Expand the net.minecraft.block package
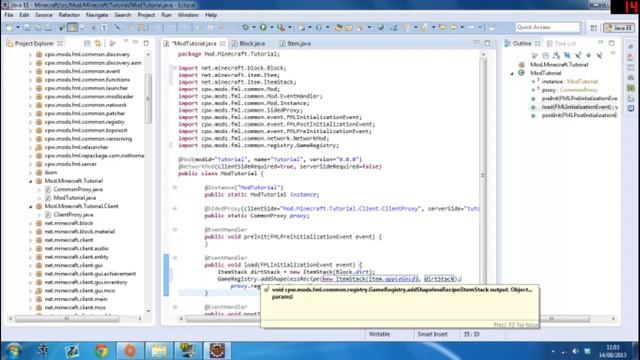This screenshot has height=360, width=640. point(31,223)
